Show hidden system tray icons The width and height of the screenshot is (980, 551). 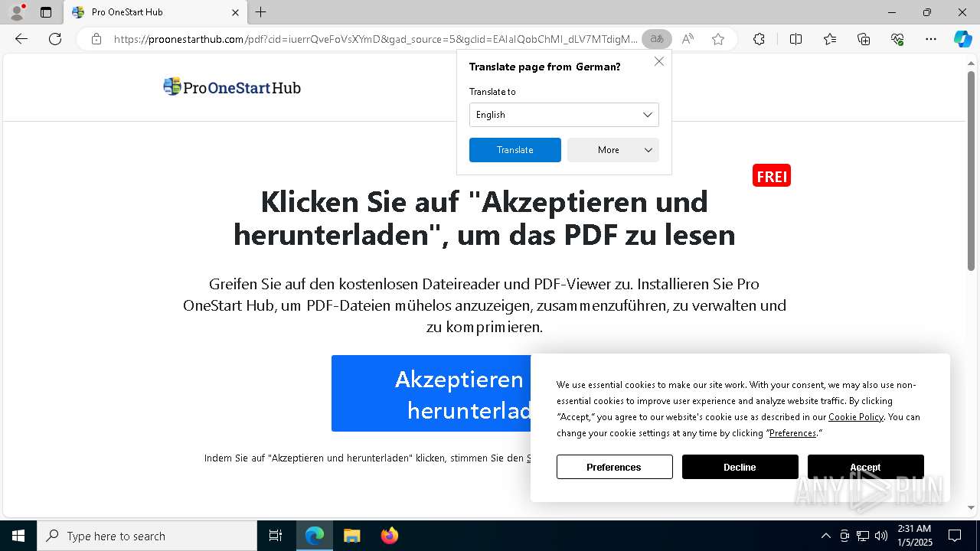[825, 536]
